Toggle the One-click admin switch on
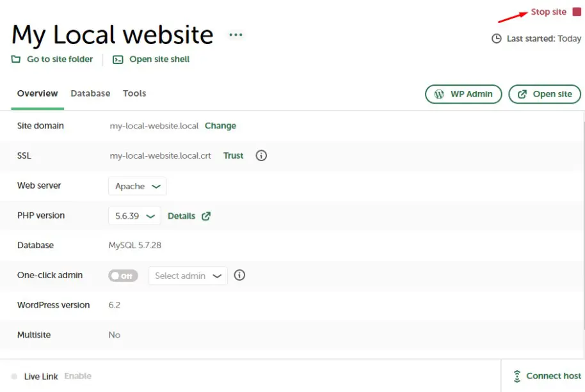 coord(123,276)
